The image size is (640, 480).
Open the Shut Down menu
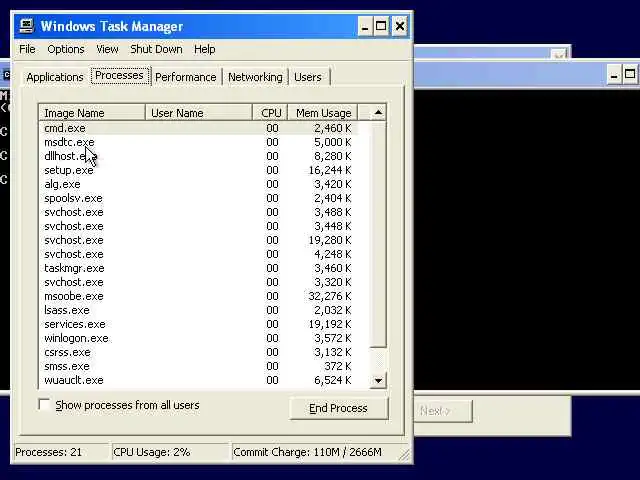156,49
